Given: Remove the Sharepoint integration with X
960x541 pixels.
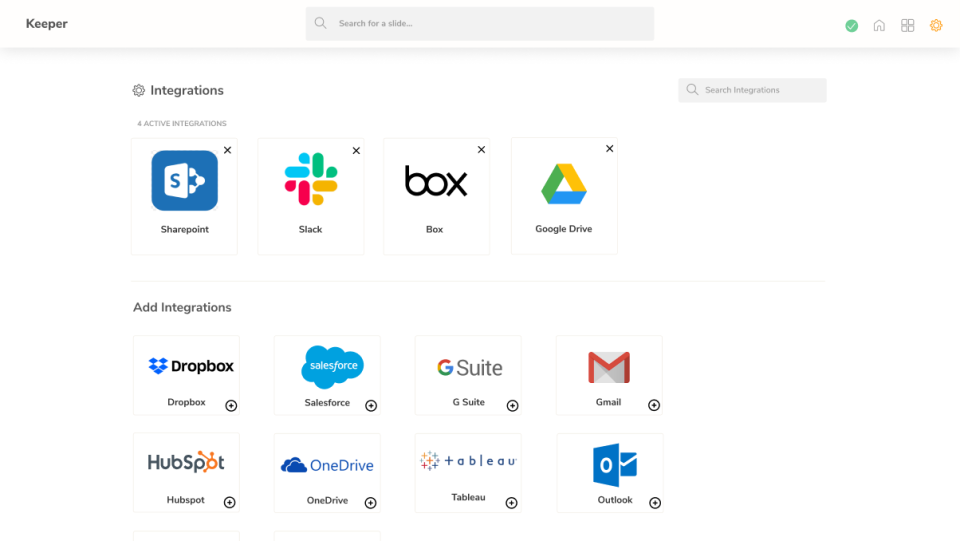Looking at the screenshot, I should coord(227,150).
